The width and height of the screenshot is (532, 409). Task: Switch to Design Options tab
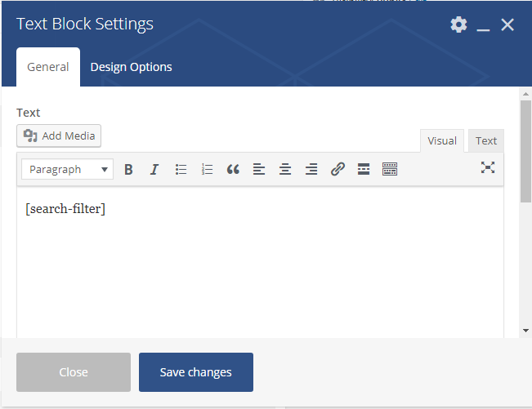coord(131,67)
